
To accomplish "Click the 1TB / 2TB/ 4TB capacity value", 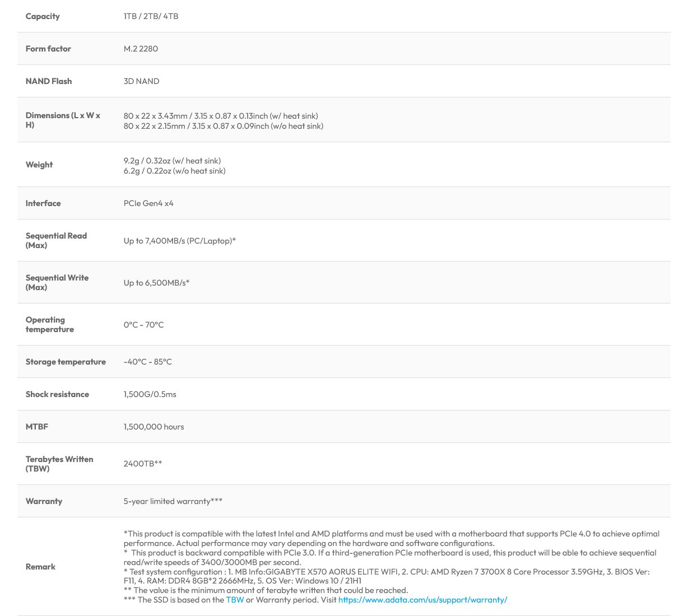I will pos(151,16).
